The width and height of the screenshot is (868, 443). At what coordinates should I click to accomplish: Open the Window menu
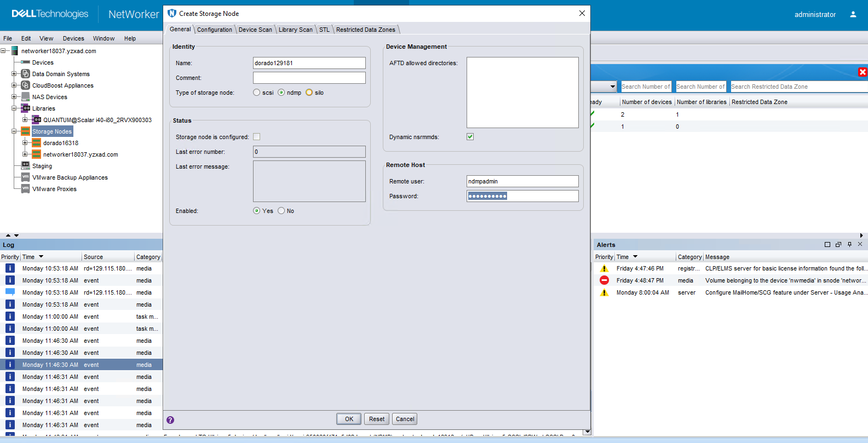104,38
